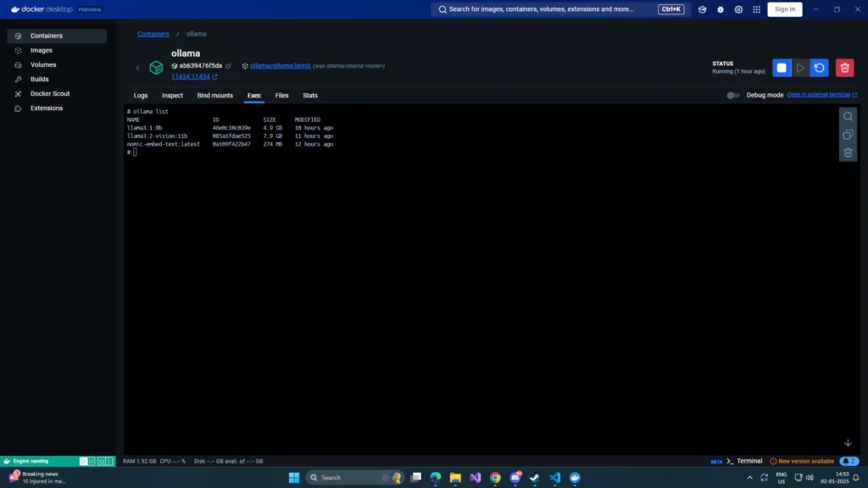Open the ollama/ollama:latest image link

pyautogui.click(x=280, y=66)
